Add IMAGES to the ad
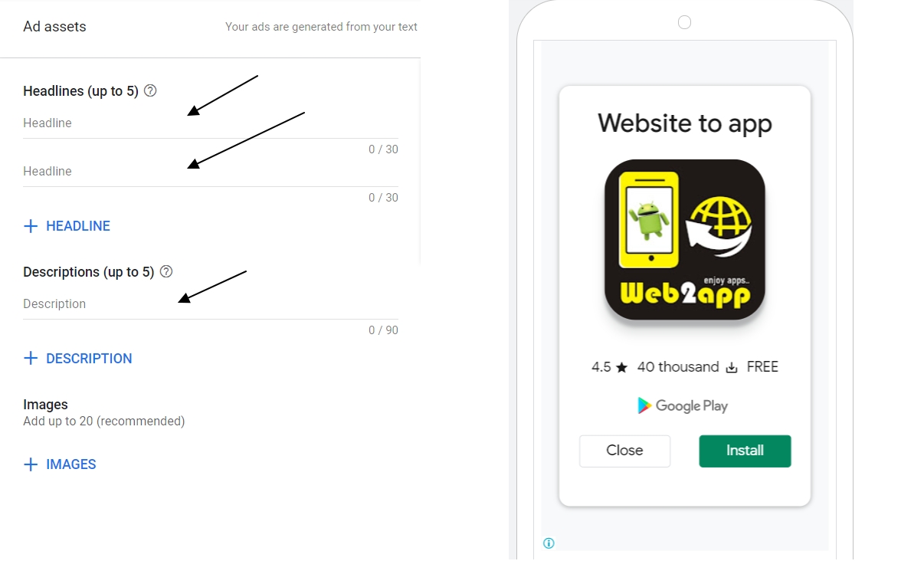 click(60, 464)
